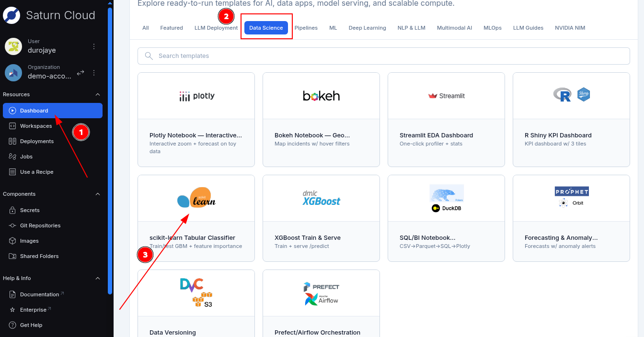Open the Streamlit EDA Dashboard template title
Viewport: 644px width, 337px height.
pyautogui.click(x=437, y=135)
